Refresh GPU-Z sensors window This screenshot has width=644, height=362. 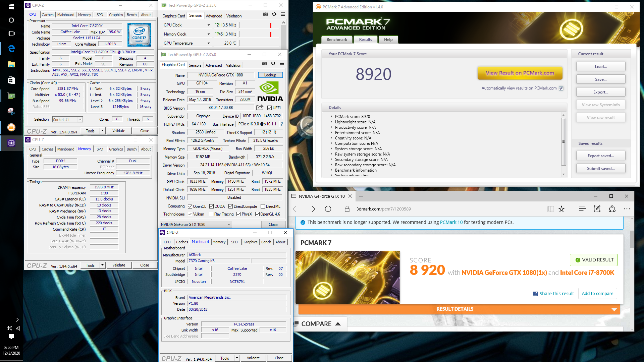(x=274, y=14)
